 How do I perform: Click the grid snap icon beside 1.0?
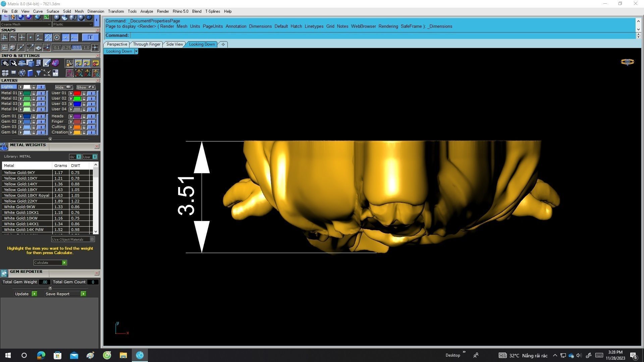(95, 48)
